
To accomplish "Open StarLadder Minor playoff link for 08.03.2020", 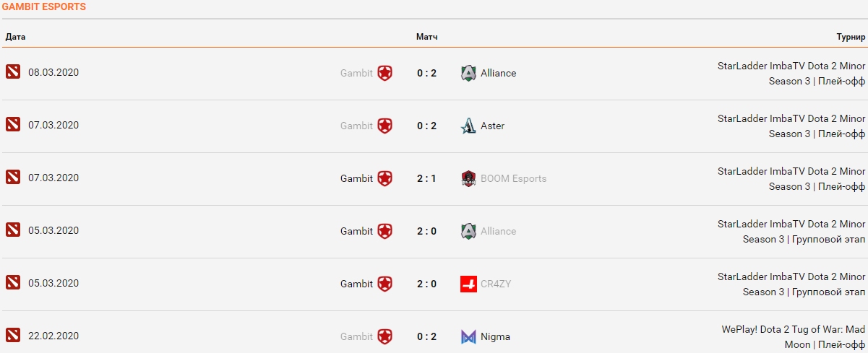I will [x=791, y=73].
